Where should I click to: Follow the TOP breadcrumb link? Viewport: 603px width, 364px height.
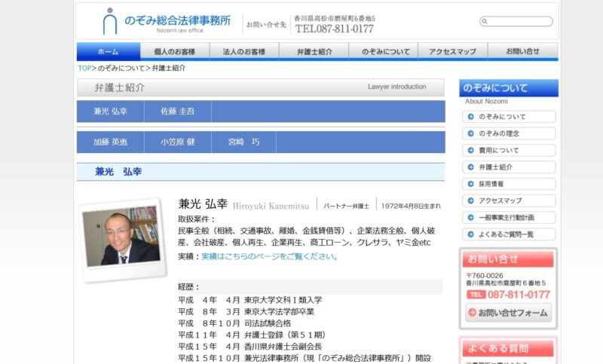[84, 68]
